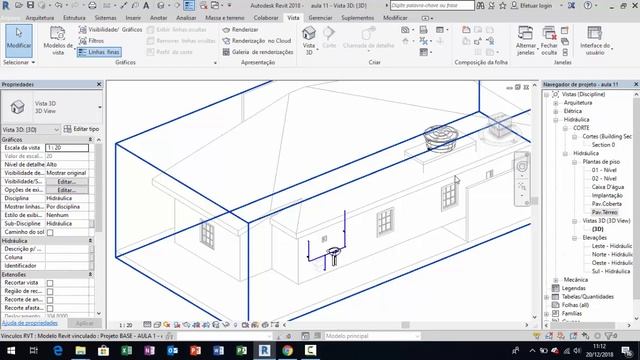Viewport: 640px width, 360px height.
Task: Close the Propriedades panel
Action: (x=99, y=84)
